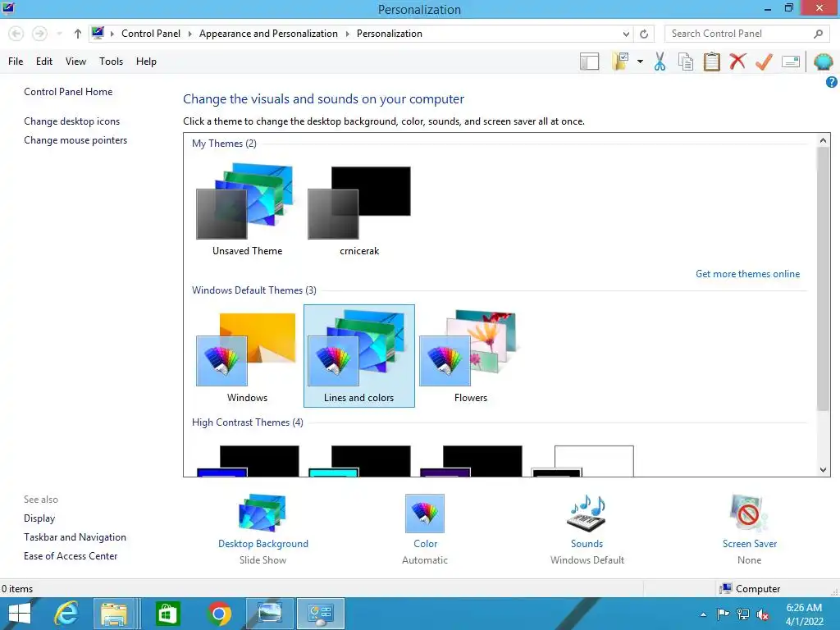The width and height of the screenshot is (840, 630).
Task: Click the Action Center flag icon
Action: click(723, 614)
